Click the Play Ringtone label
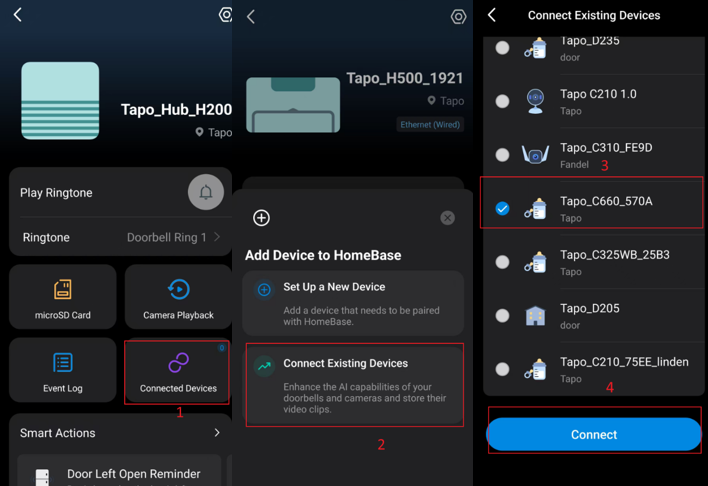Viewport: 708px width, 486px height. (x=56, y=193)
